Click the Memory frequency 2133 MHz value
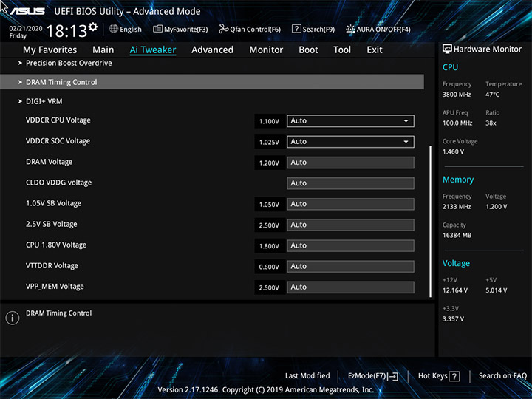This screenshot has height=399, width=532. click(x=457, y=207)
